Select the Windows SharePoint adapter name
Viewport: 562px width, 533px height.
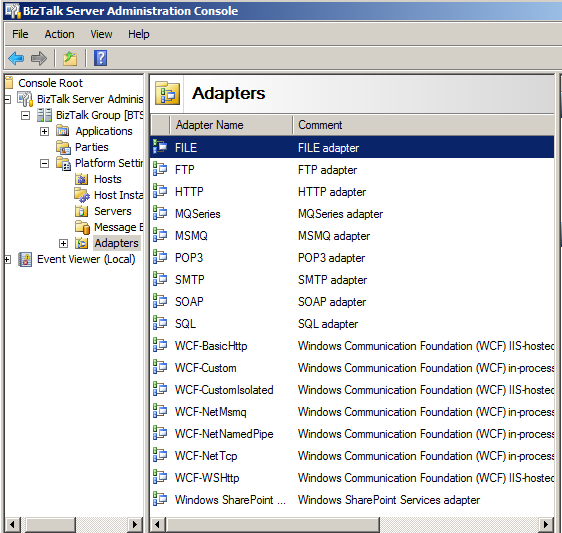point(230,500)
